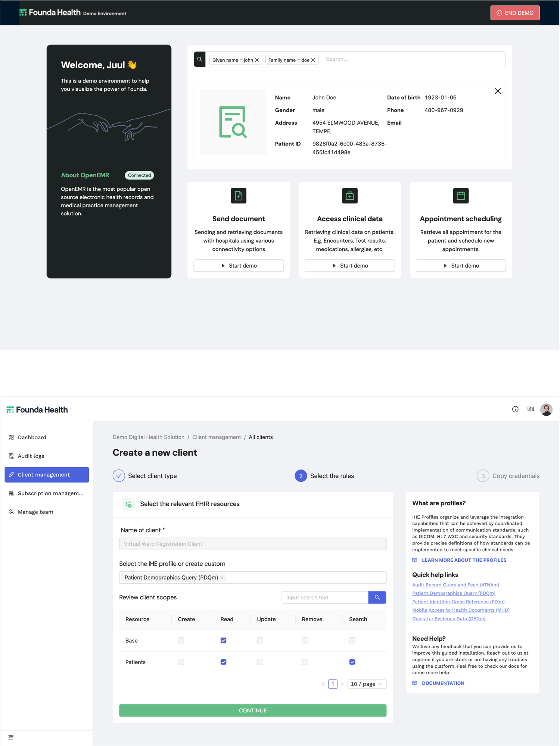
Task: Click the blue scope search button
Action: pos(377,597)
